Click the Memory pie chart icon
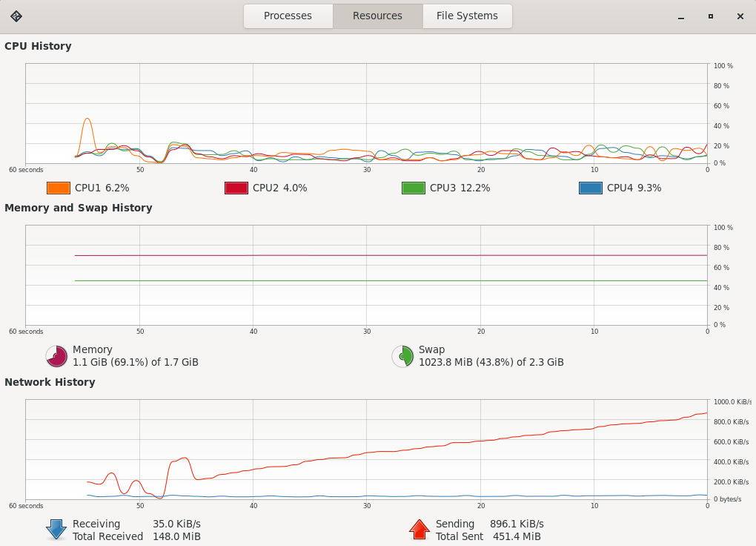The image size is (756, 546). pos(56,356)
